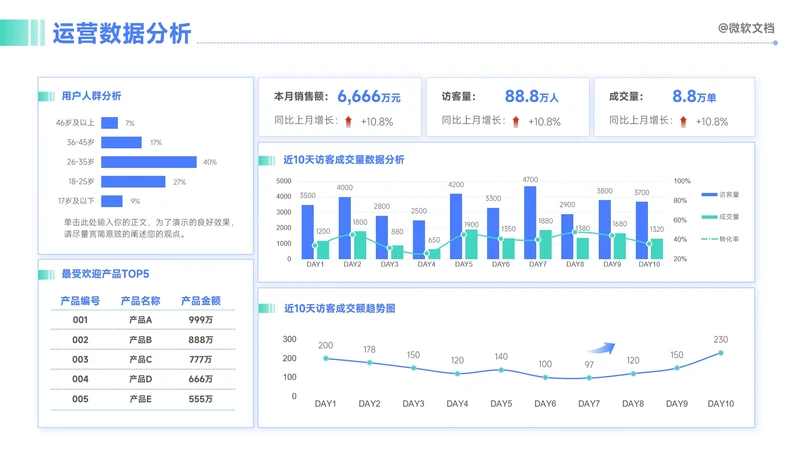This screenshot has height=450, width=800.
Task: Click the green marker beside 近10天访客成交量数据分析
Action: pos(267,159)
